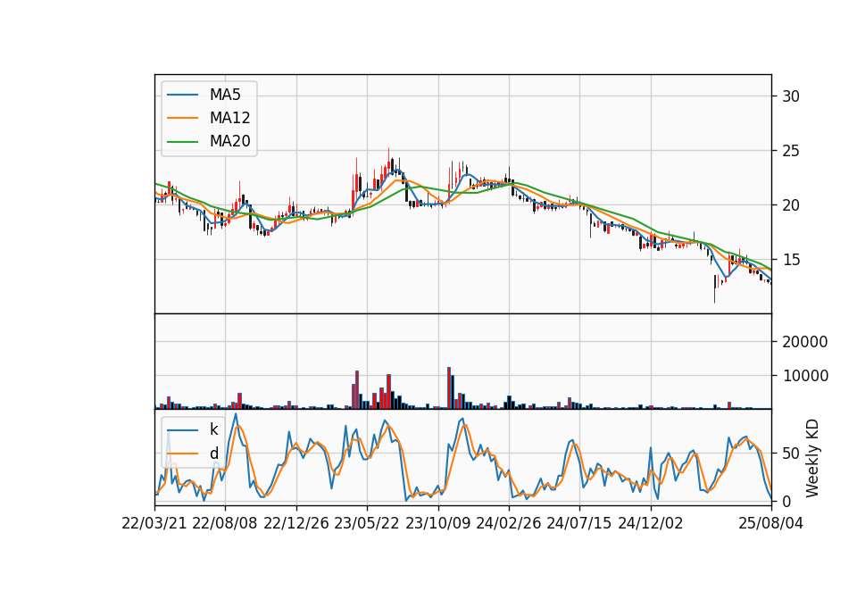
Task: Click the 23/10/09 date tick label
Action: [x=437, y=523]
